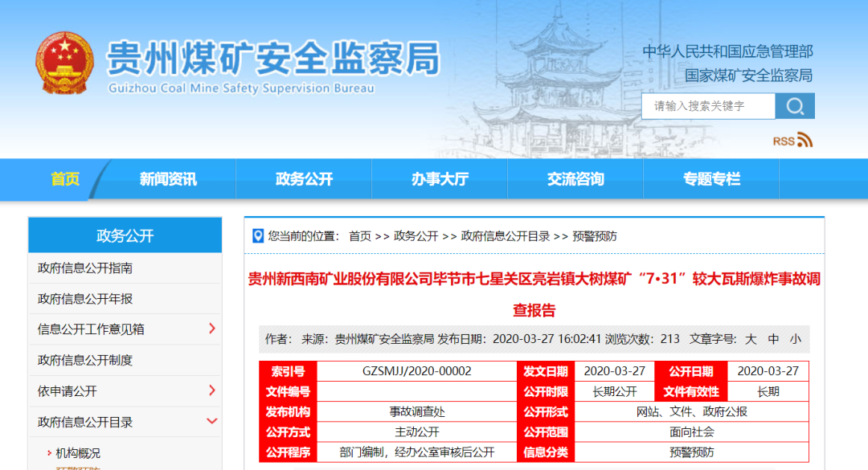Open the 办事大厅 navigation tab
This screenshot has height=470, width=868.
(440, 179)
